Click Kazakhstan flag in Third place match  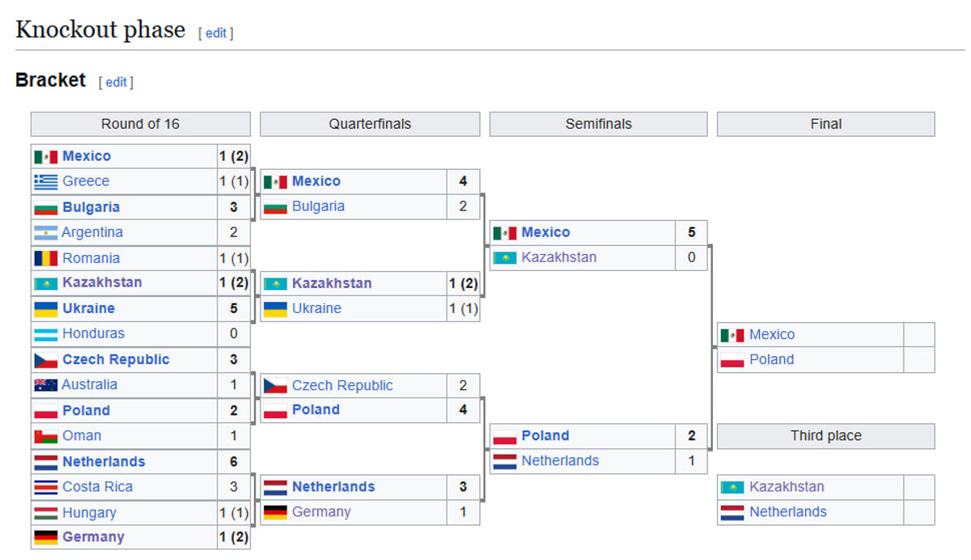[x=732, y=487]
